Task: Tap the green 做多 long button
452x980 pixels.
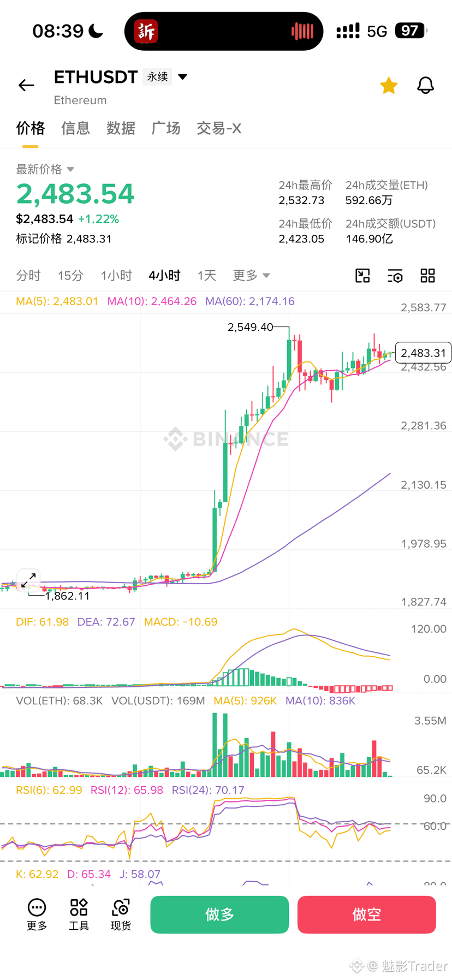Action: click(219, 914)
